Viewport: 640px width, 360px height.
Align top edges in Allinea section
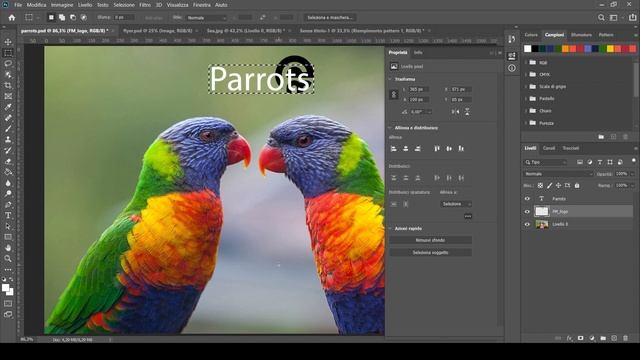point(437,149)
